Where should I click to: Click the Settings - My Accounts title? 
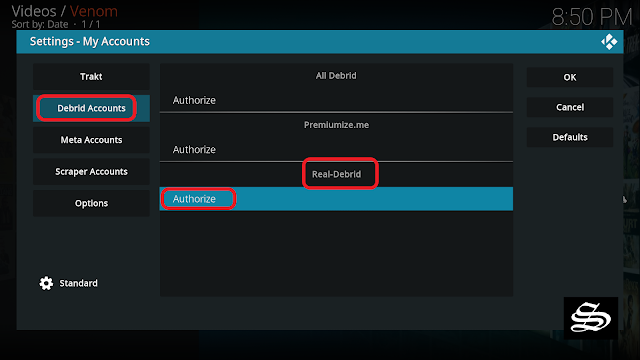coord(90,42)
